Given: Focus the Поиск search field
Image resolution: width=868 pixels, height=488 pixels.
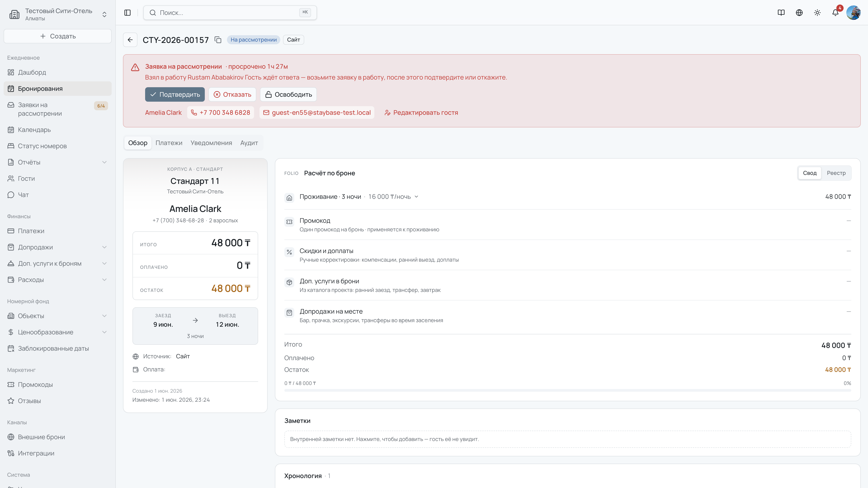Looking at the screenshot, I should 230,13.
